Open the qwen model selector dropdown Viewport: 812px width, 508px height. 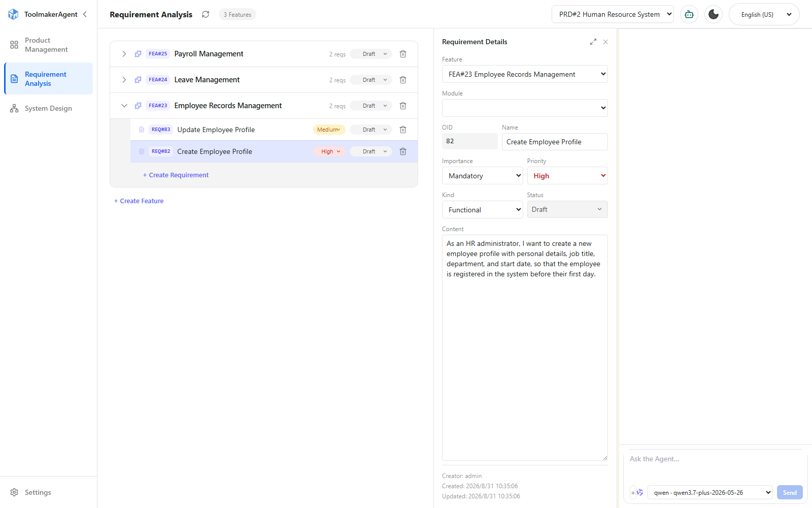(710, 492)
